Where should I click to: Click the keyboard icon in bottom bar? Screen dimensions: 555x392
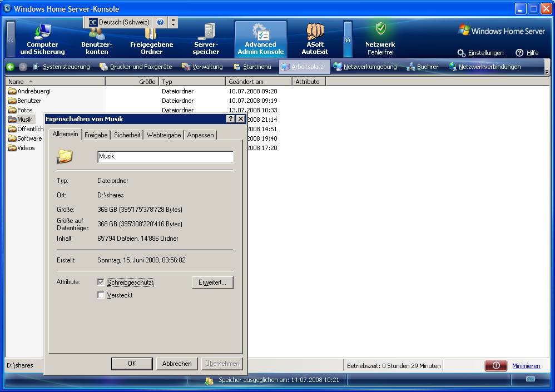[531, 379]
